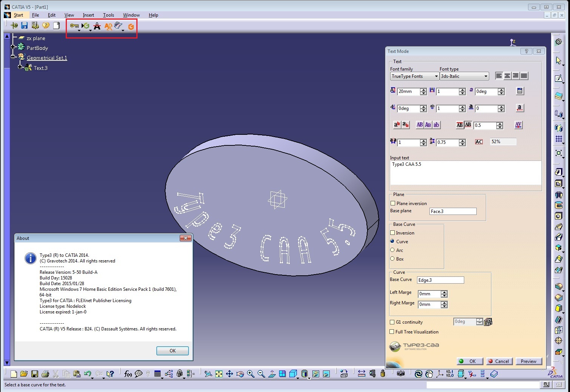This screenshot has width=570, height=392.
Task: Click OK in the Text Mode dialog
Action: (x=470, y=361)
